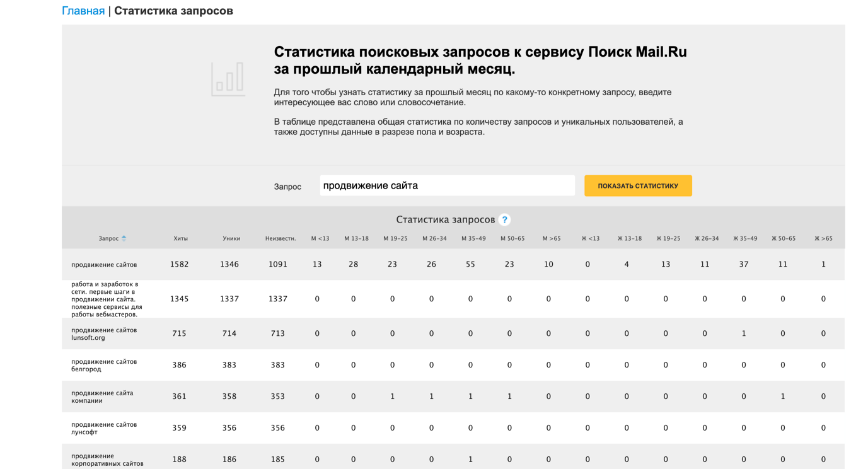Select 'продвижение сайтов lunsoft.org' query
The height and width of the screenshot is (469, 868).
coord(104,333)
